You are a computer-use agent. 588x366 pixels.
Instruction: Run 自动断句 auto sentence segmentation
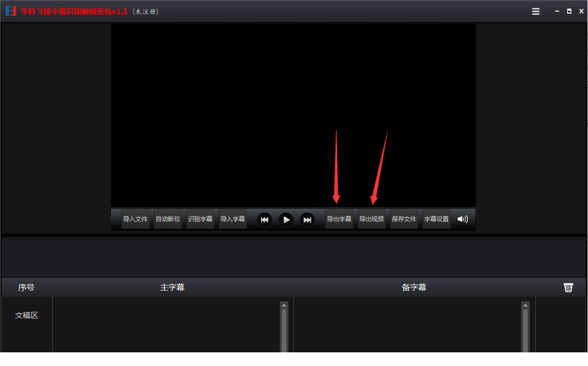point(168,219)
